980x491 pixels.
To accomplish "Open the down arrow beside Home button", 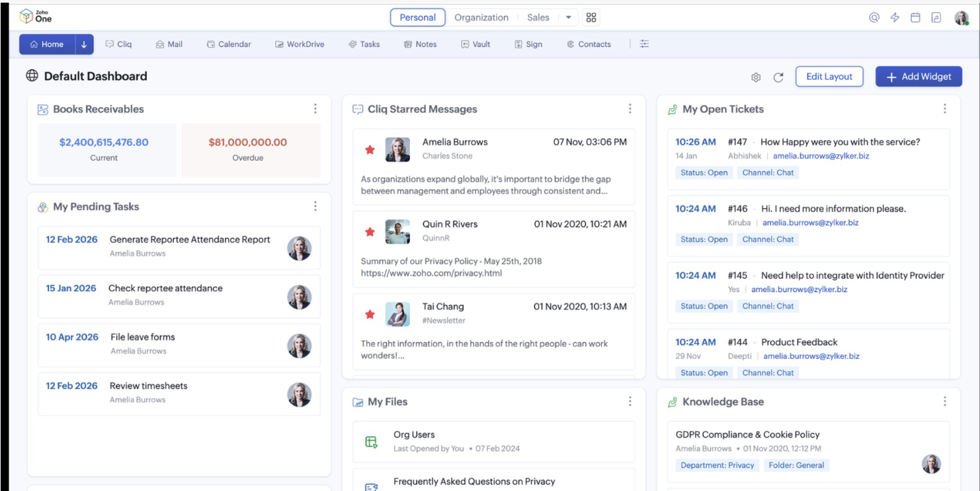I will [84, 44].
